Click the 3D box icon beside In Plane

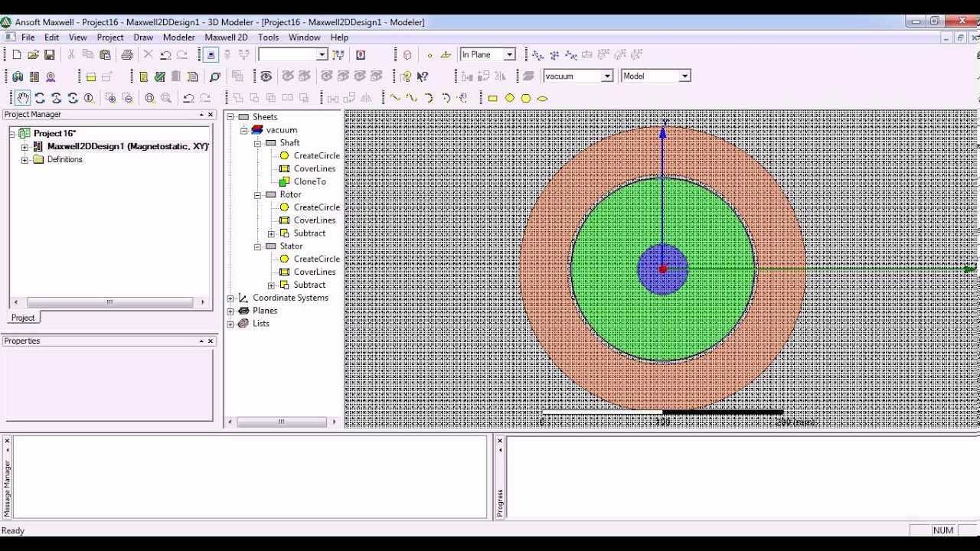pyautogui.click(x=407, y=54)
